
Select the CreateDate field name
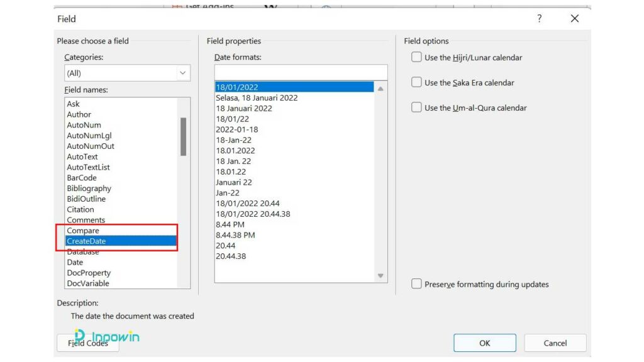[x=94, y=241]
